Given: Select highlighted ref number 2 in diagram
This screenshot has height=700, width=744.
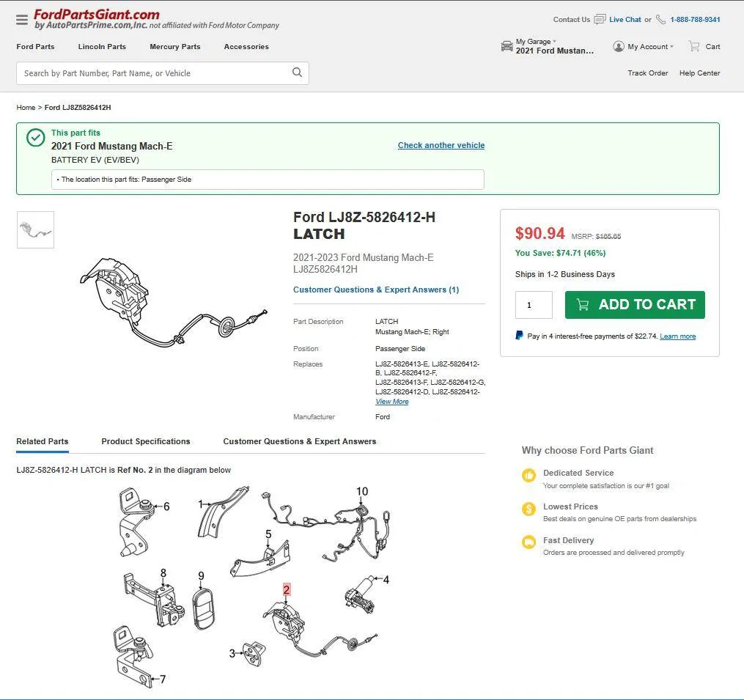Looking at the screenshot, I should 286,589.
